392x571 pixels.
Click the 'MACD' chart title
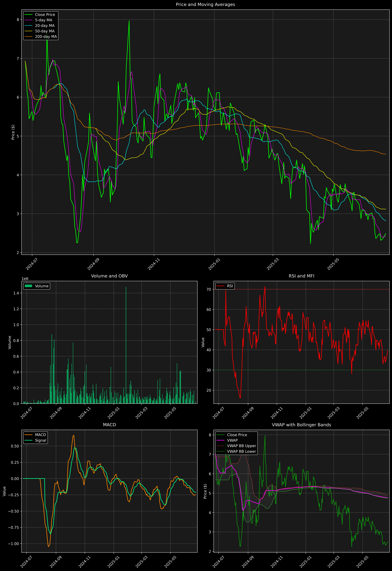[x=109, y=425]
